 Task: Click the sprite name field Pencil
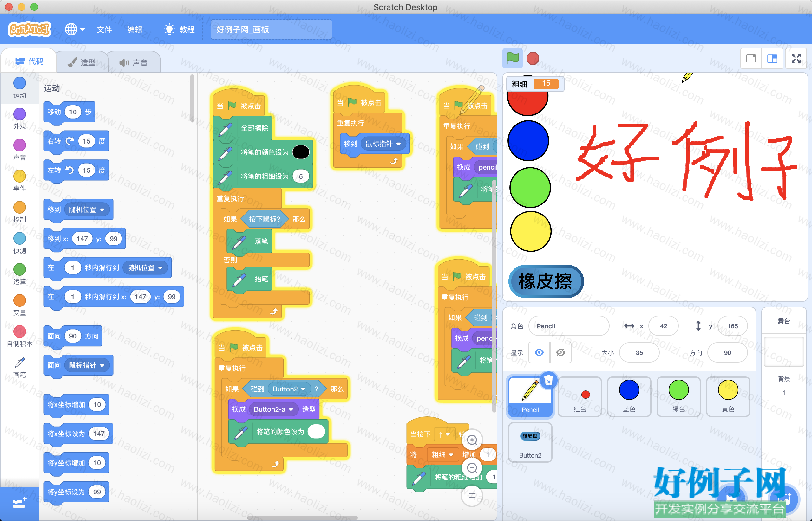569,326
